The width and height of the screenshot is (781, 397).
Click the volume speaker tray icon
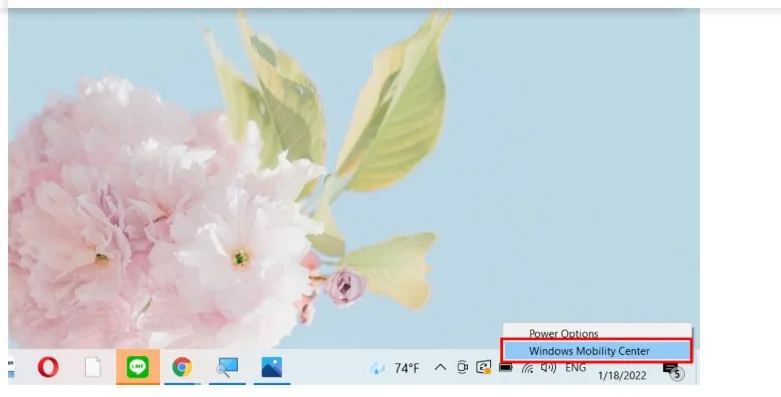click(x=548, y=368)
